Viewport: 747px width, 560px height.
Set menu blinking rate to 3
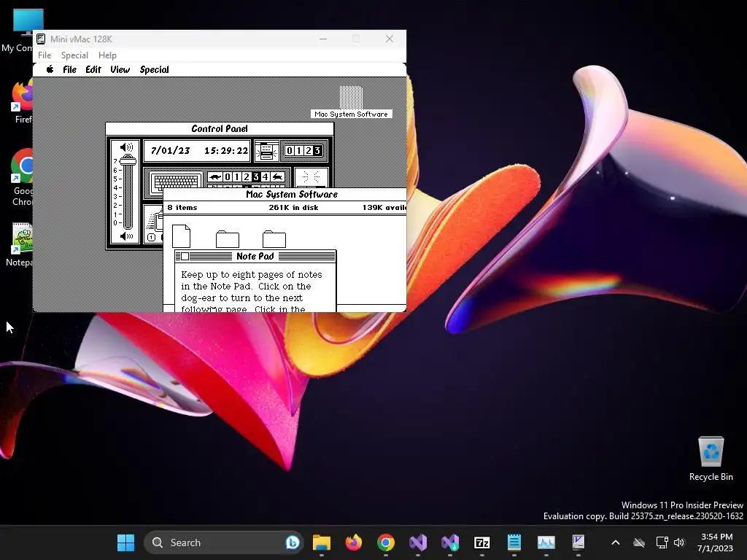pyautogui.click(x=317, y=151)
